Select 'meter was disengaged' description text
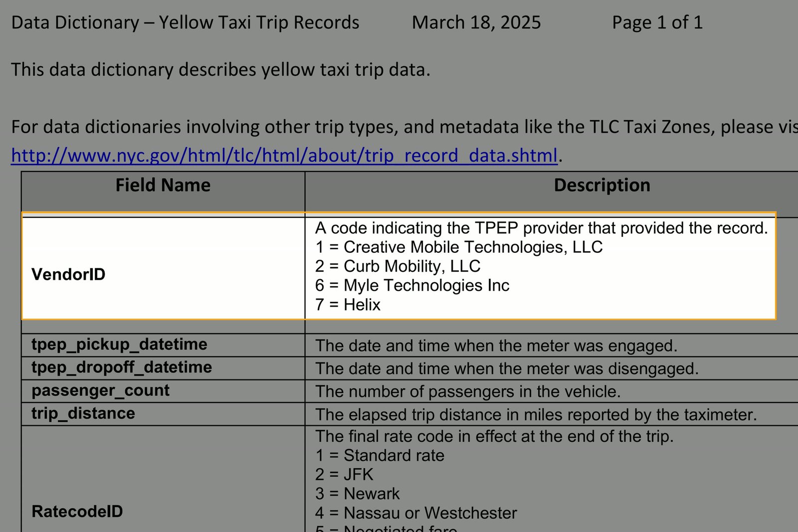The height and width of the screenshot is (532, 798). tap(507, 368)
